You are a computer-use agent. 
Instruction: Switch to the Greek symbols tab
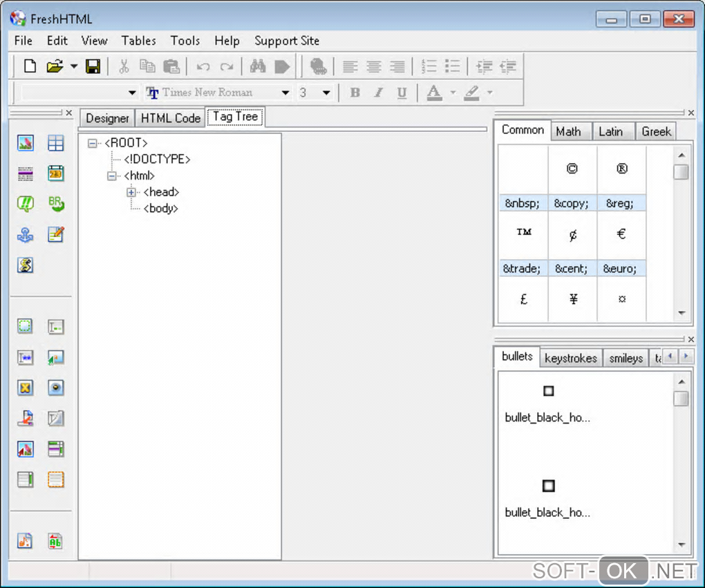[x=656, y=132]
